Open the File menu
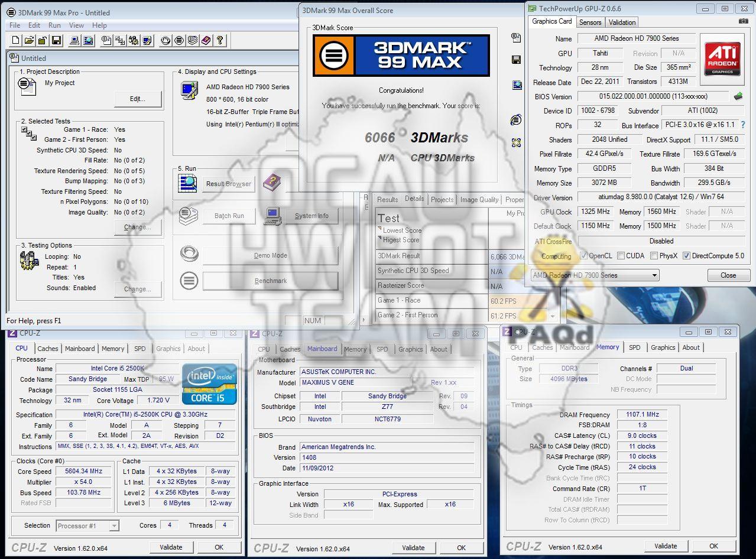 (x=15, y=25)
